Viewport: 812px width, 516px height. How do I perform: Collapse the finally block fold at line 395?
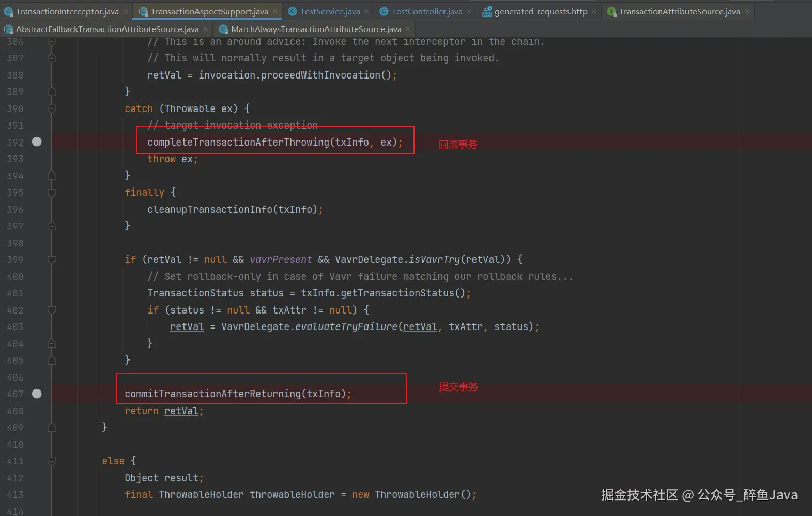click(x=52, y=192)
